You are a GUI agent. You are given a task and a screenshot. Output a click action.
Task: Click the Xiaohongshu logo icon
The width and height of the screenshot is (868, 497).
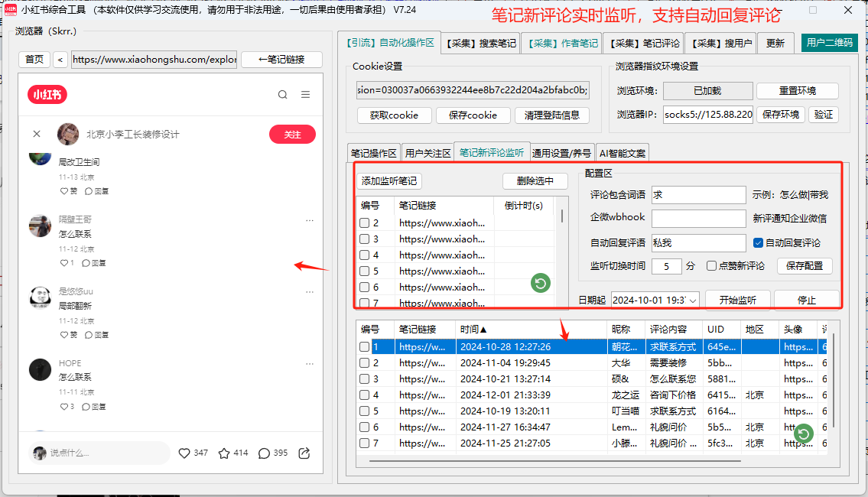pos(48,96)
